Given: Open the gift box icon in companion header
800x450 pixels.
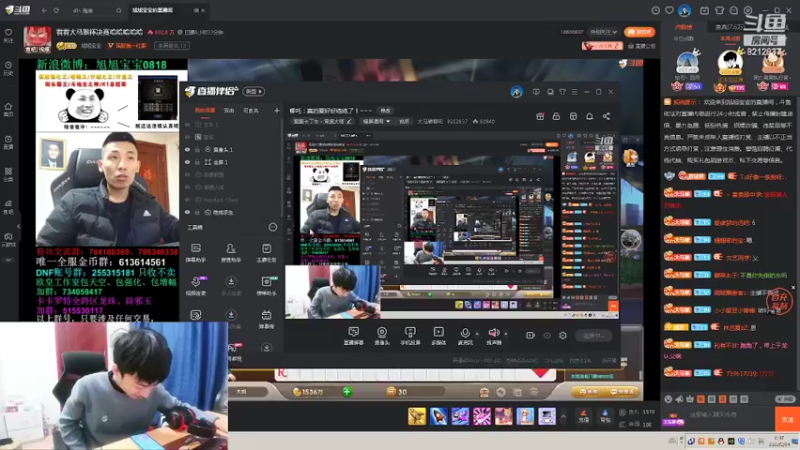Looking at the screenshot, I should pos(540,116).
